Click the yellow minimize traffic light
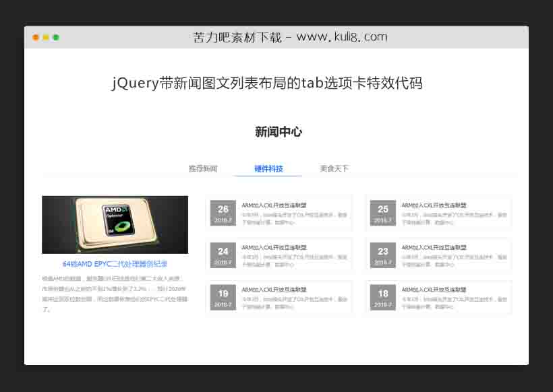 (45, 38)
